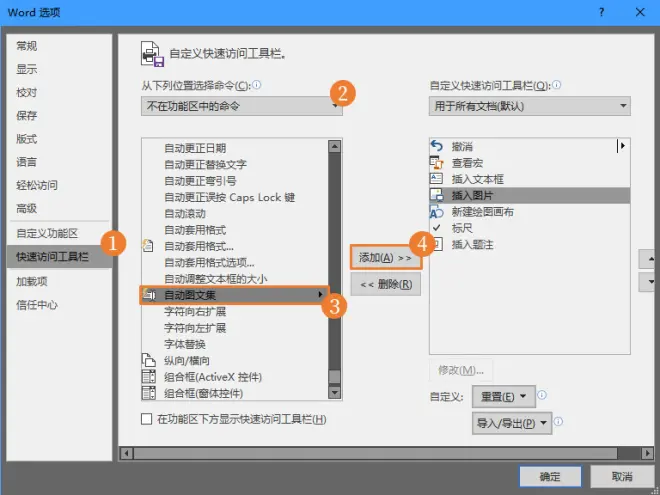Viewport: 660px width, 495px height.
Task: Open the 保存 options category
Action: pos(59,115)
